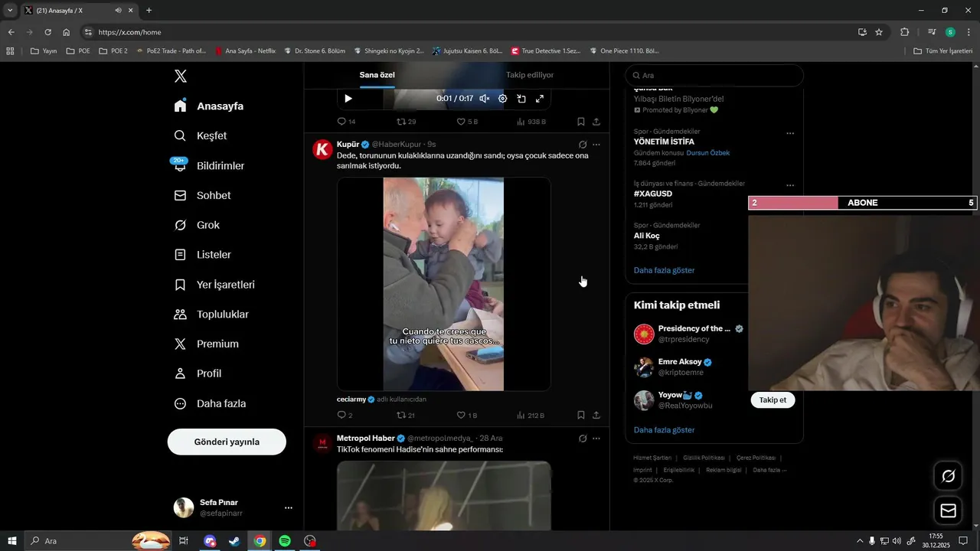Open Premium page
This screenshot has width=980, height=551.
(206, 344)
